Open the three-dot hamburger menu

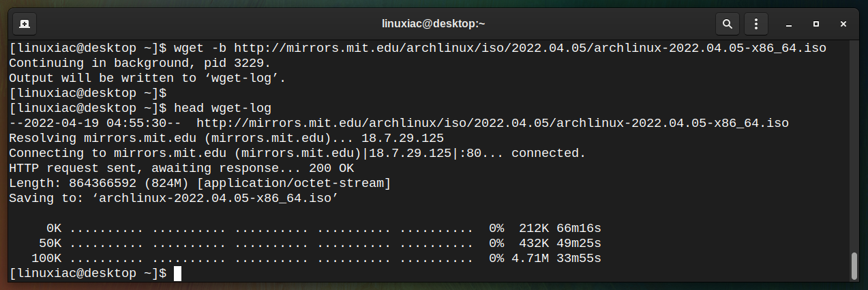[x=756, y=24]
